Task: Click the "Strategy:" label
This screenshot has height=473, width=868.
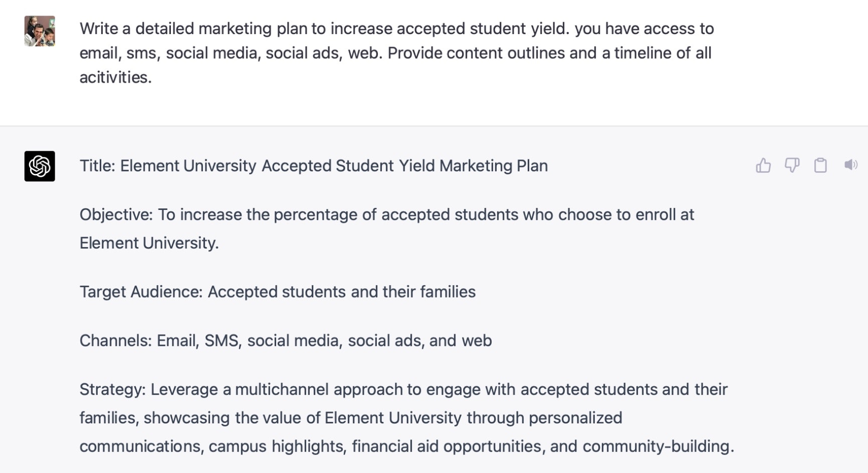Action: 112,389
